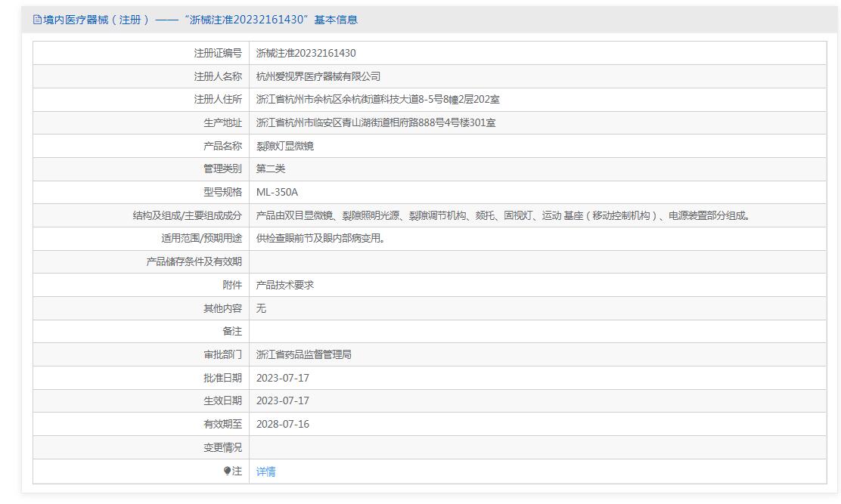Click the 生效日期 label
The height and width of the screenshot is (504, 841).
pos(222,400)
